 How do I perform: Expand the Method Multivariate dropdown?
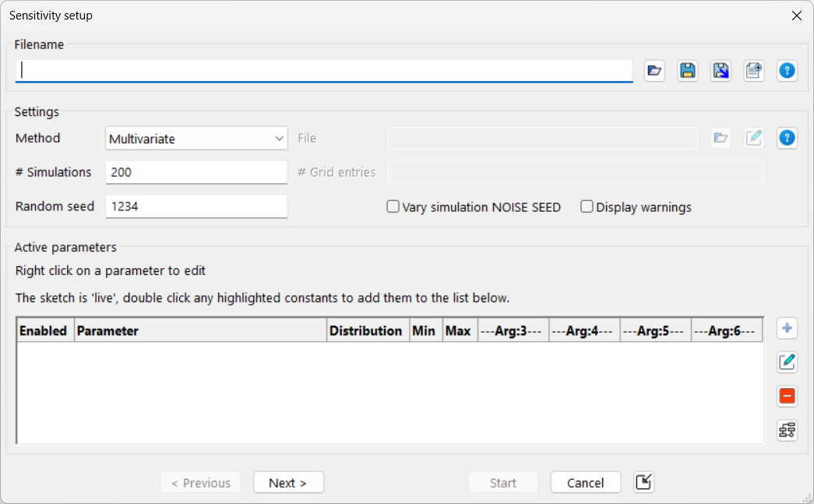196,139
